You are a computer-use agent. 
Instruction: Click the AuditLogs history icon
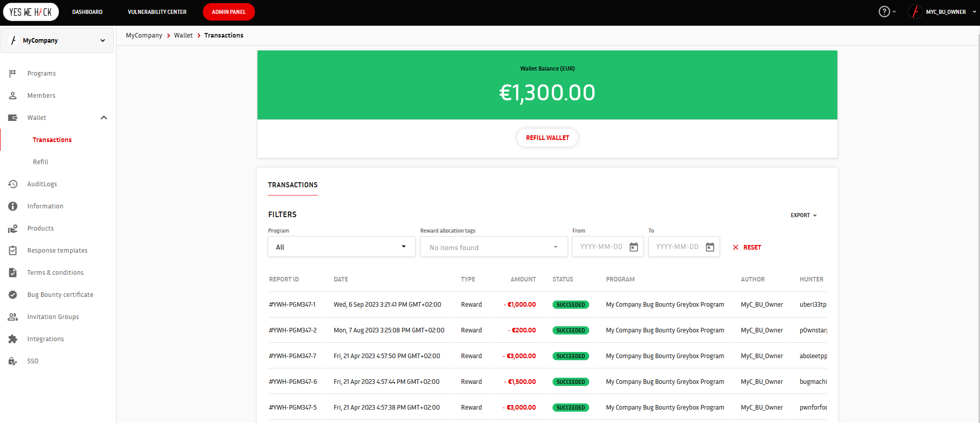pos(13,184)
